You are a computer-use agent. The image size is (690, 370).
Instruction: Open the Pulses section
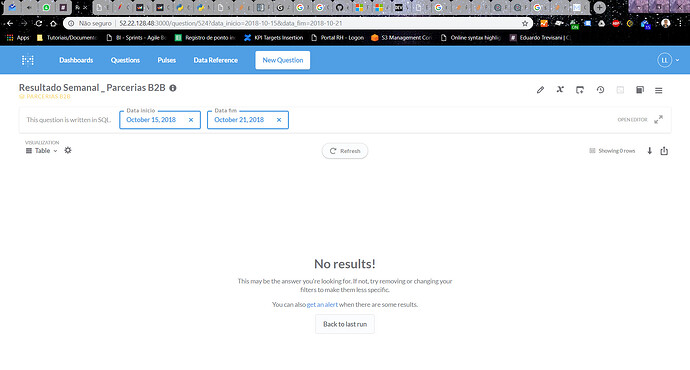166,60
